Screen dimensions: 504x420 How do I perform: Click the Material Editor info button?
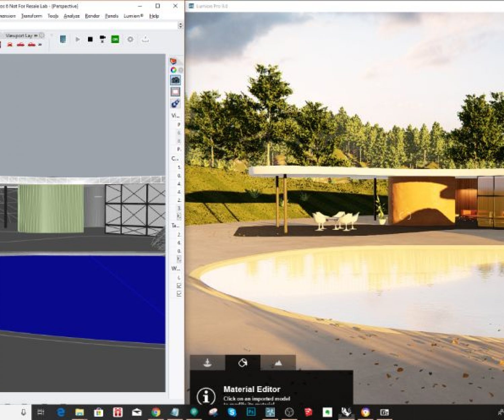pos(205,396)
